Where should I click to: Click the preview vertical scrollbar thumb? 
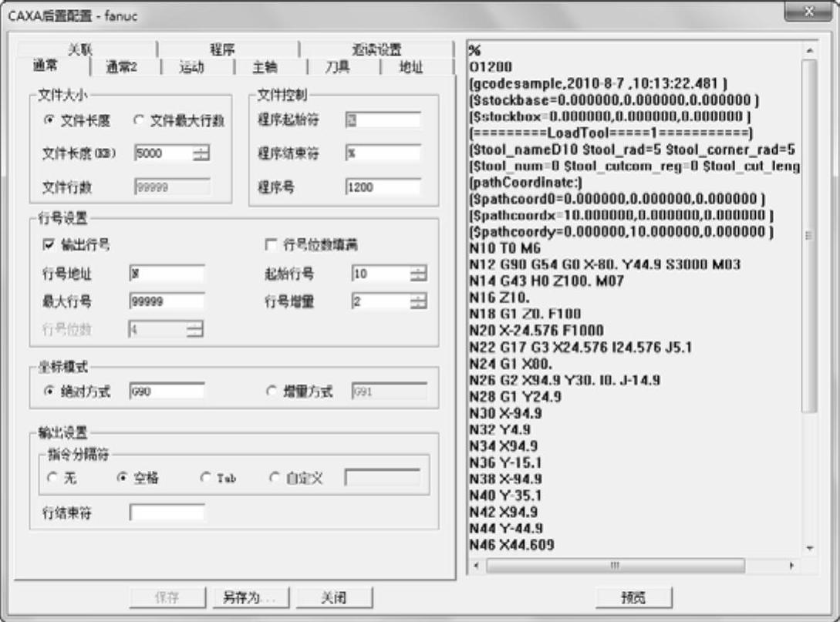click(809, 236)
